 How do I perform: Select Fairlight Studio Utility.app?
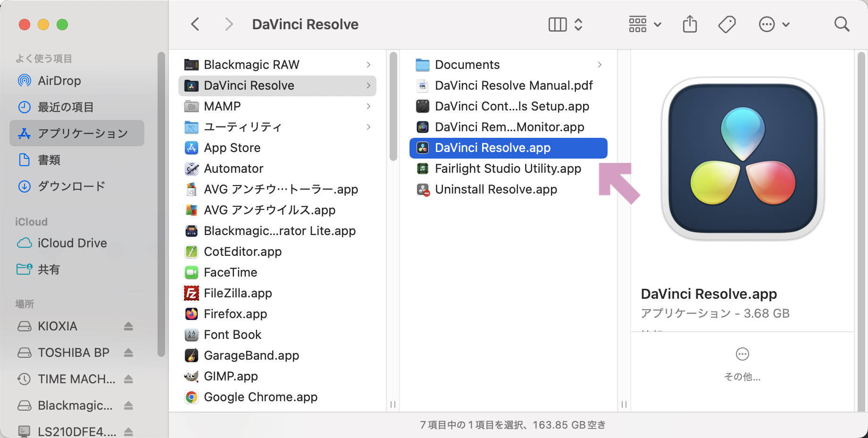coord(508,168)
